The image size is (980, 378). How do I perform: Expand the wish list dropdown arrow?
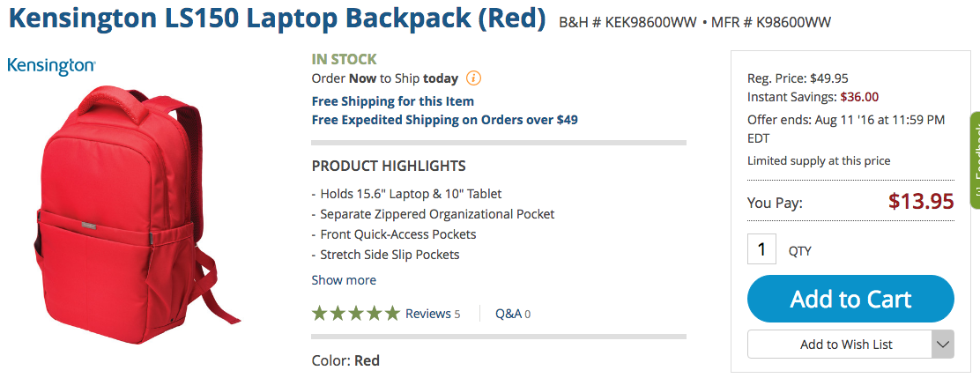coord(943,345)
